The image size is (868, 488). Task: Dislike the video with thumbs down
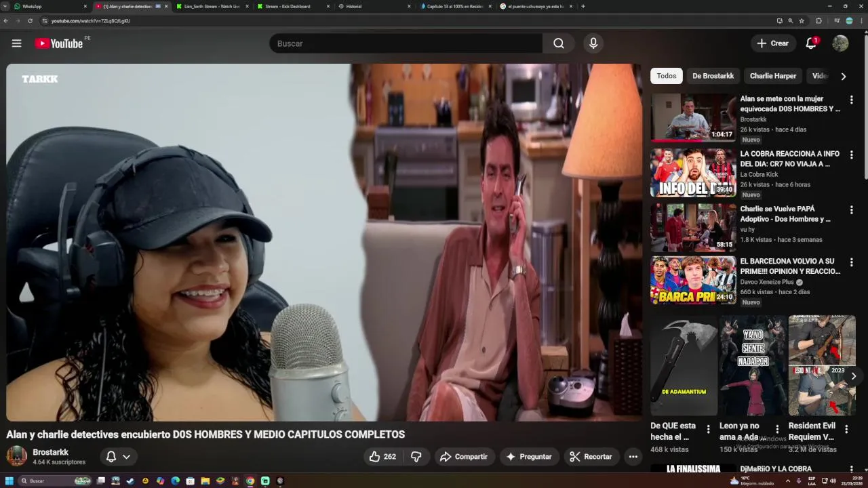click(416, 457)
